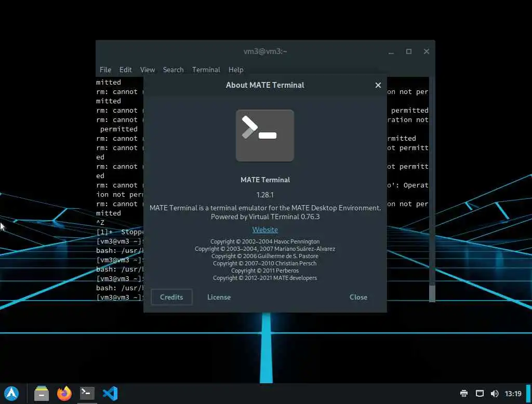
Task: Open the View menu in the terminal
Action: [x=148, y=70]
